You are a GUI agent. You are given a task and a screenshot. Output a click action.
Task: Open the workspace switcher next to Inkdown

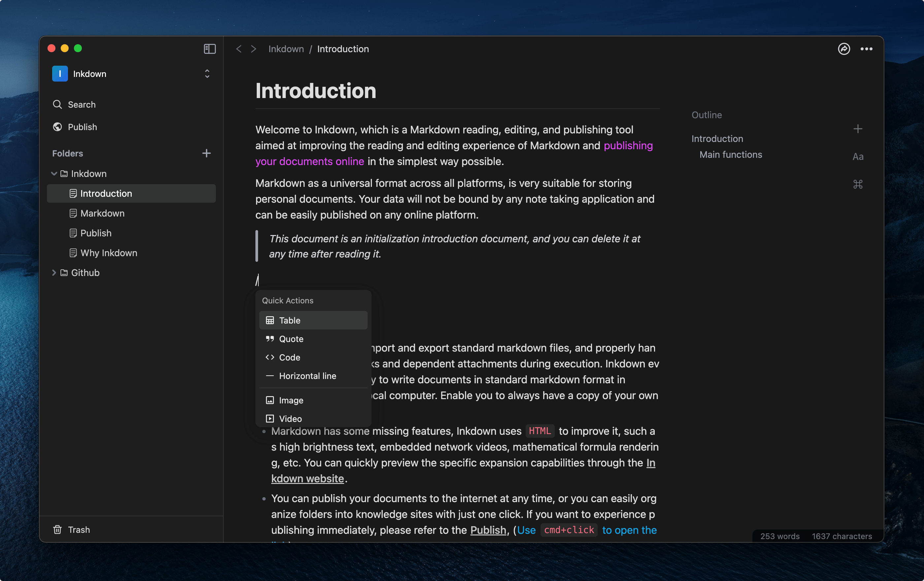[x=207, y=73]
